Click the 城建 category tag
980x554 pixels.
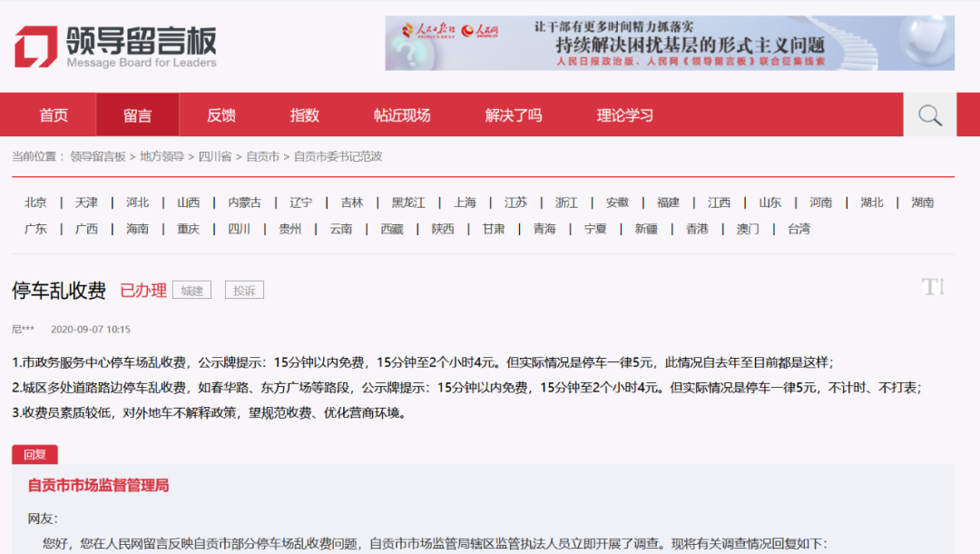coord(191,291)
